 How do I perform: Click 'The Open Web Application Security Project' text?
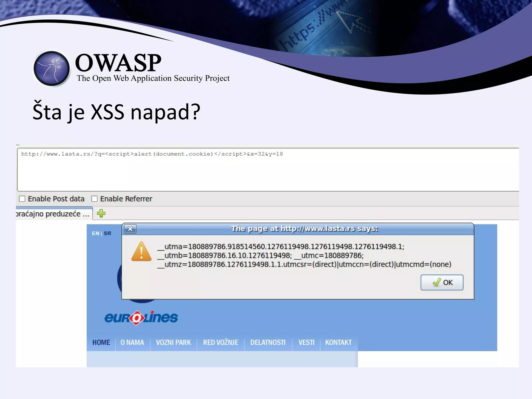tap(153, 78)
